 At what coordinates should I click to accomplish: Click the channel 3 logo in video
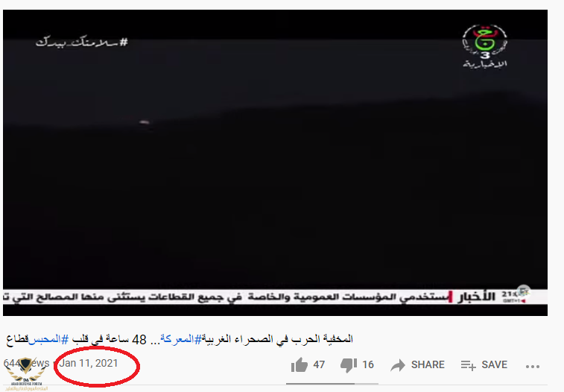485,46
